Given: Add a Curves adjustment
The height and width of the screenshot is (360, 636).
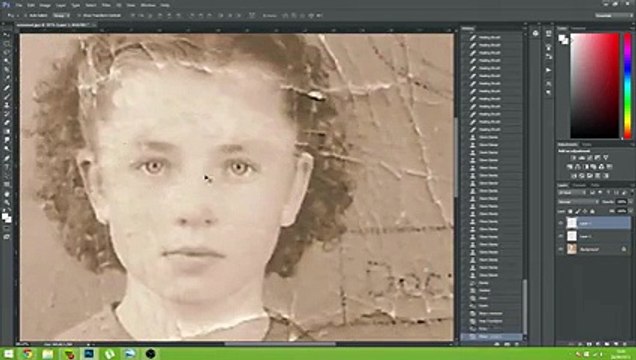Looking at the screenshot, I should point(590,158).
